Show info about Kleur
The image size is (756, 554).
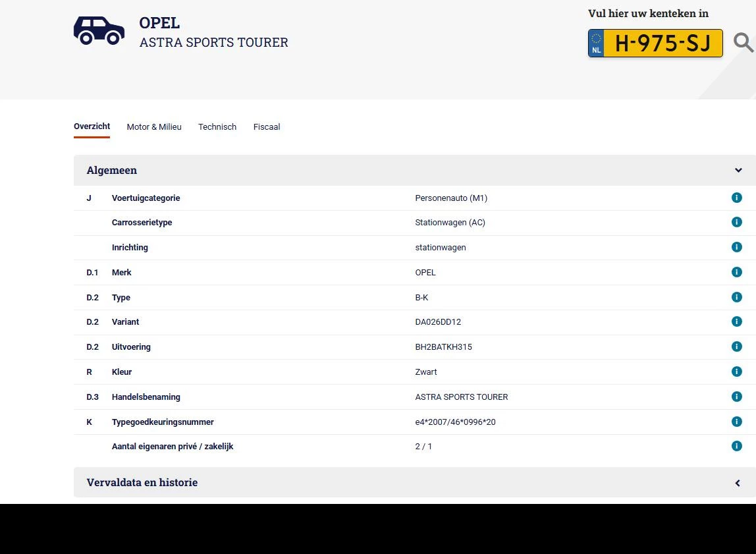(x=737, y=372)
